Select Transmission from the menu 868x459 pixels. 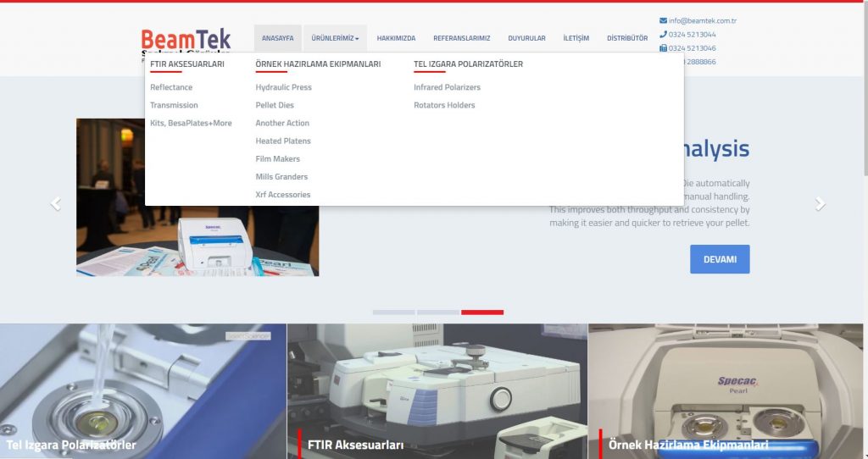pos(174,105)
